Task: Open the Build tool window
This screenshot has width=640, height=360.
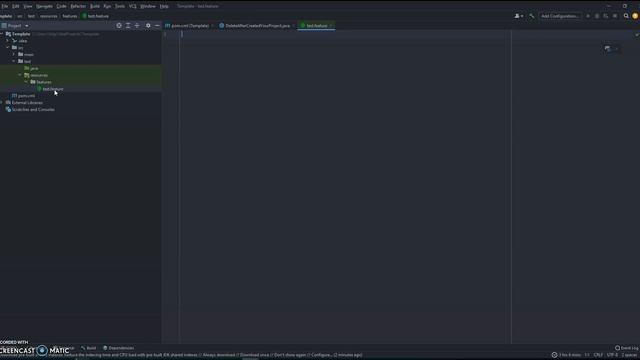Action: [x=89, y=348]
